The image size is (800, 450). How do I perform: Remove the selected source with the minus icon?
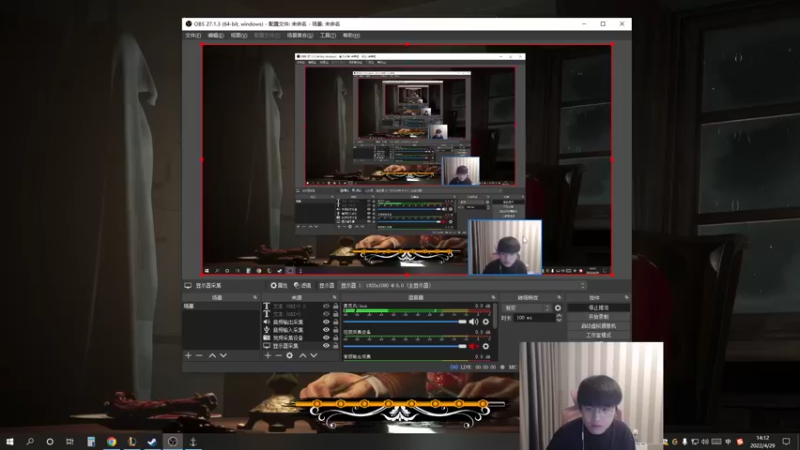pos(279,356)
